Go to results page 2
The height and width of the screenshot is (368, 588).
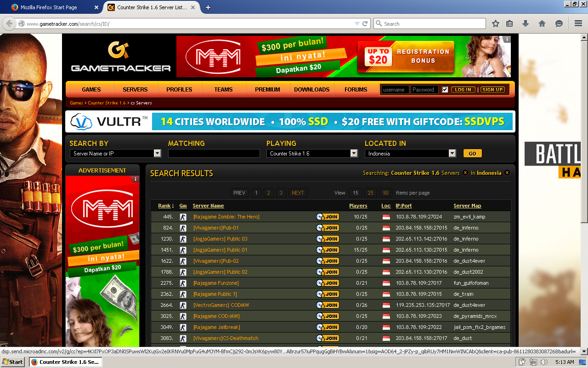269,193
